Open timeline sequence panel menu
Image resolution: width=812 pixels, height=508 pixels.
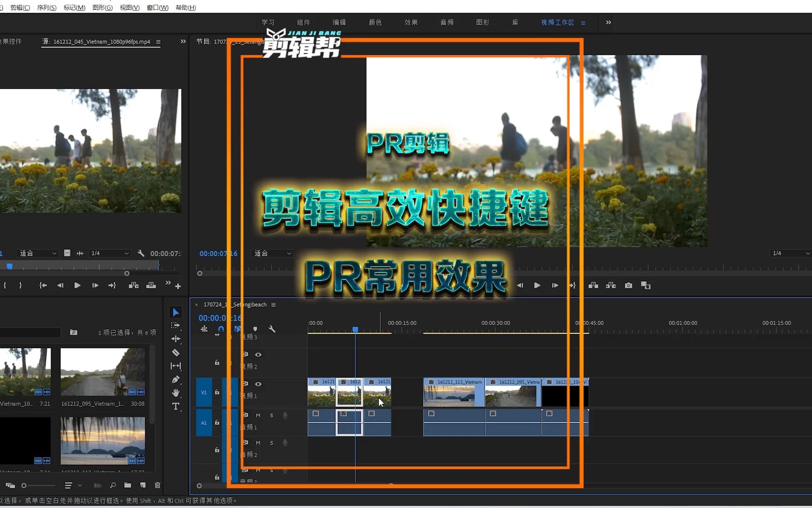[273, 305]
